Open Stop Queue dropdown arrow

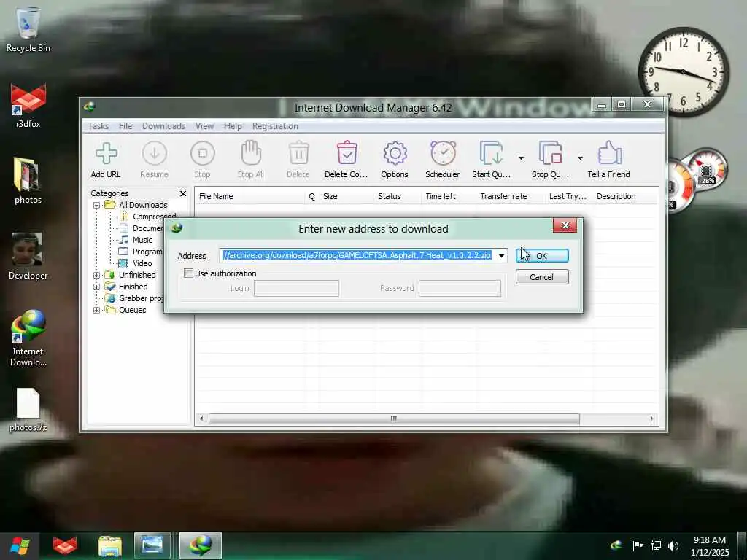pyautogui.click(x=580, y=157)
